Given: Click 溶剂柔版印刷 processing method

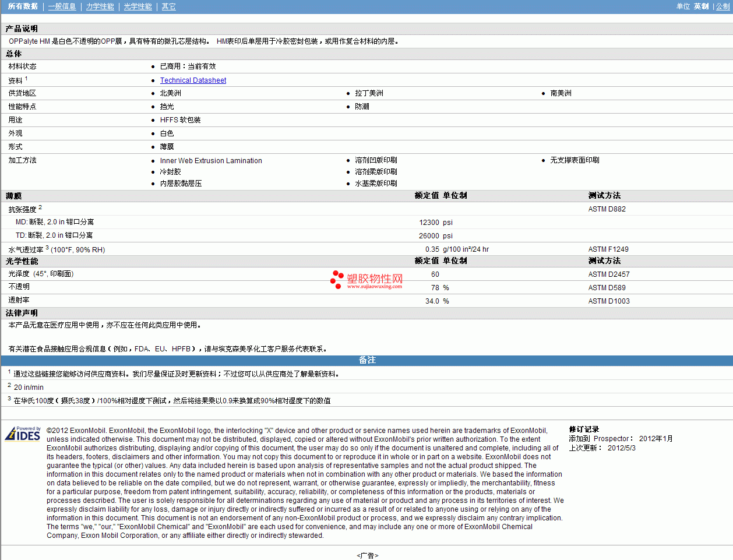Looking at the screenshot, I should [376, 172].
